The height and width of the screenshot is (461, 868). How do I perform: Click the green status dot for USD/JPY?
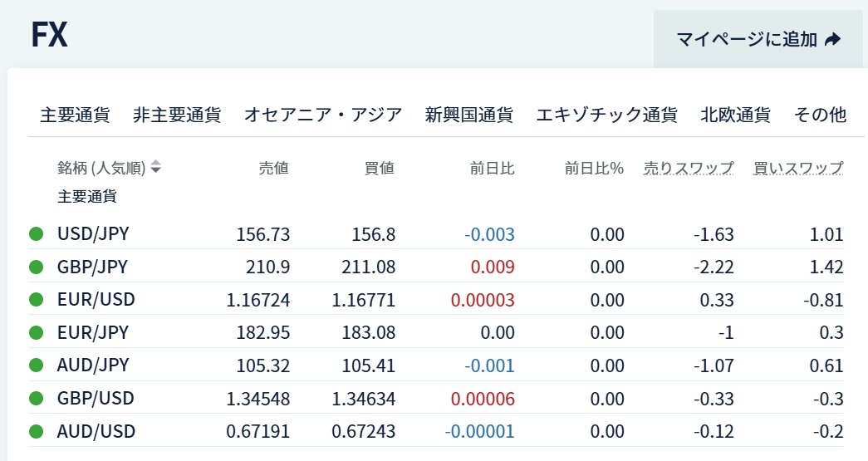pyautogui.click(x=36, y=234)
